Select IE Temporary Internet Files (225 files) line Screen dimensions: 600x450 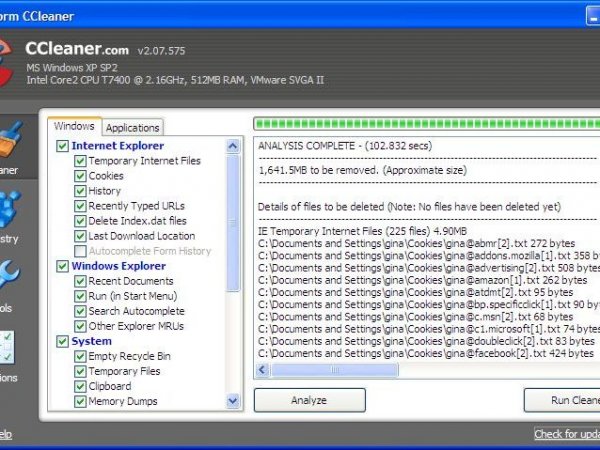(x=362, y=231)
